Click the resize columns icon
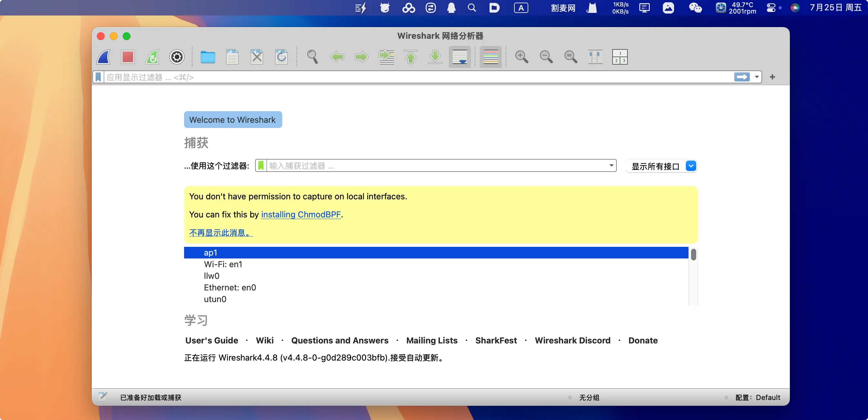868x420 pixels. 595,57
